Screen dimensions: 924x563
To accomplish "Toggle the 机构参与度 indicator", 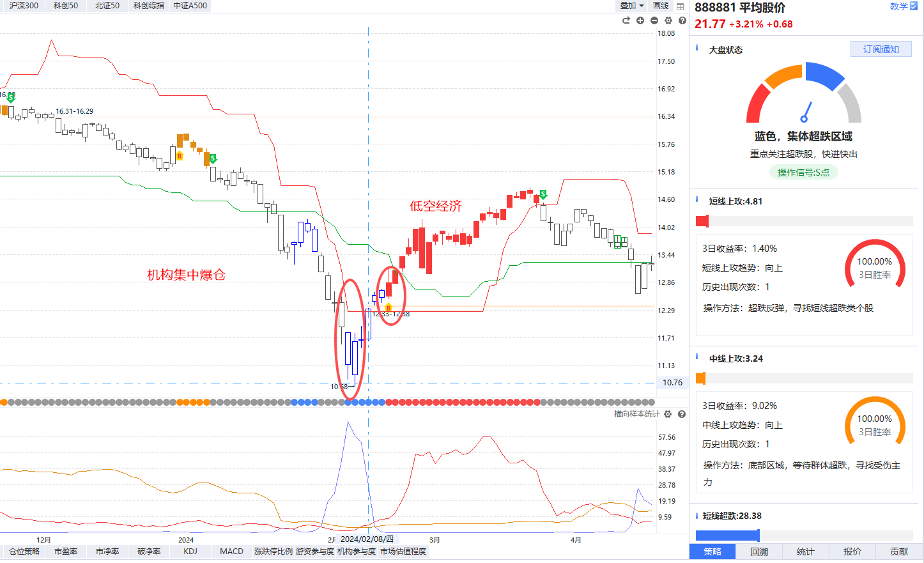I will click(x=357, y=551).
